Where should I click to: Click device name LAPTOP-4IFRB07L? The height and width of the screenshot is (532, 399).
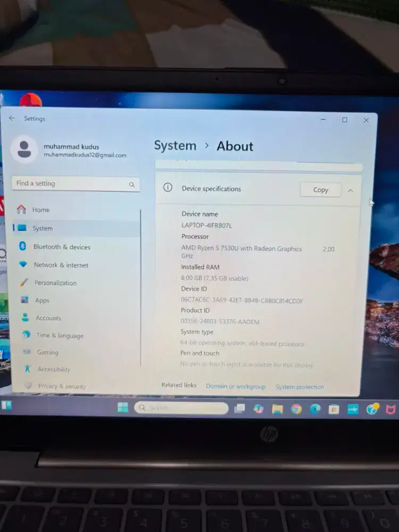coord(206,225)
